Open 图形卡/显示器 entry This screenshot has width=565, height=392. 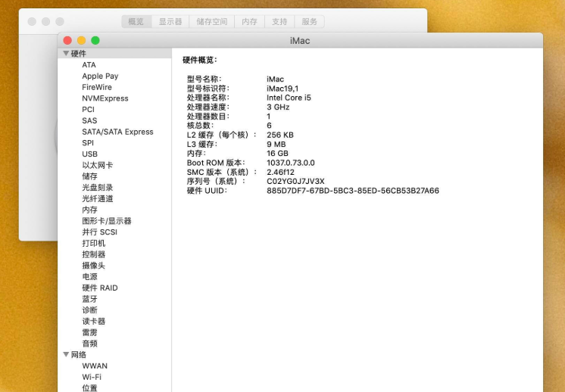(106, 221)
